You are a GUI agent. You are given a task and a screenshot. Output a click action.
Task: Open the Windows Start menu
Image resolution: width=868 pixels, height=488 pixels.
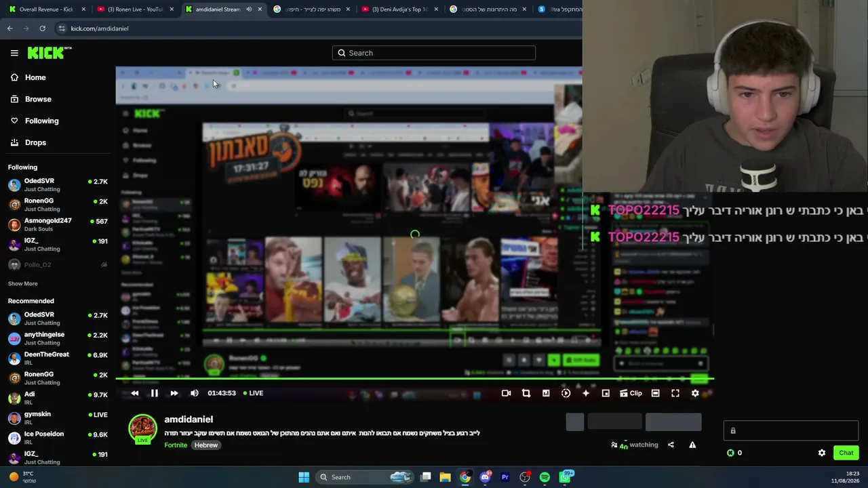(x=304, y=477)
